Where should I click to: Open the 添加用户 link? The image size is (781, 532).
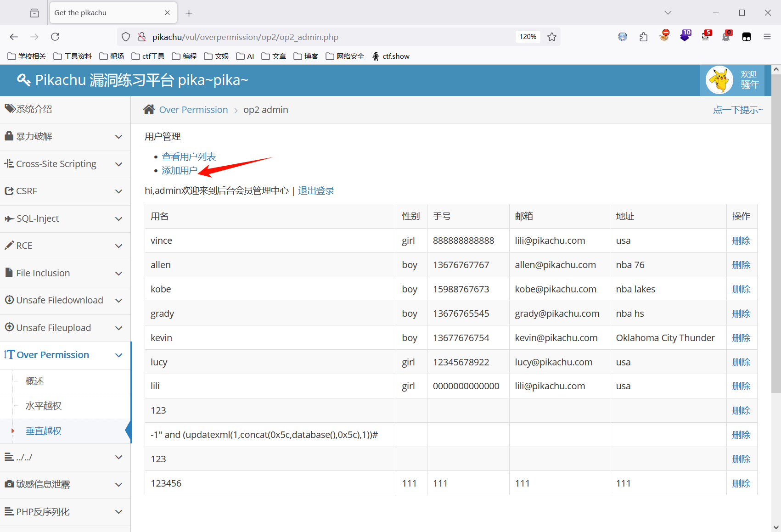pyautogui.click(x=180, y=170)
